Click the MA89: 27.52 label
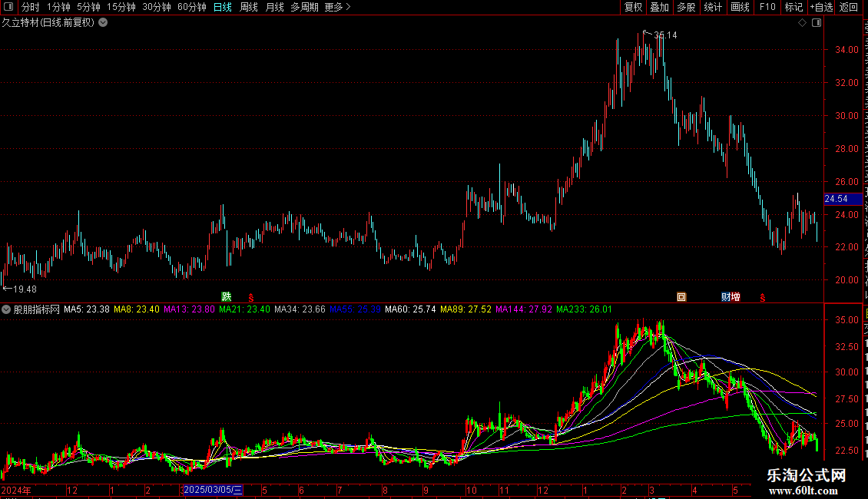 [465, 310]
